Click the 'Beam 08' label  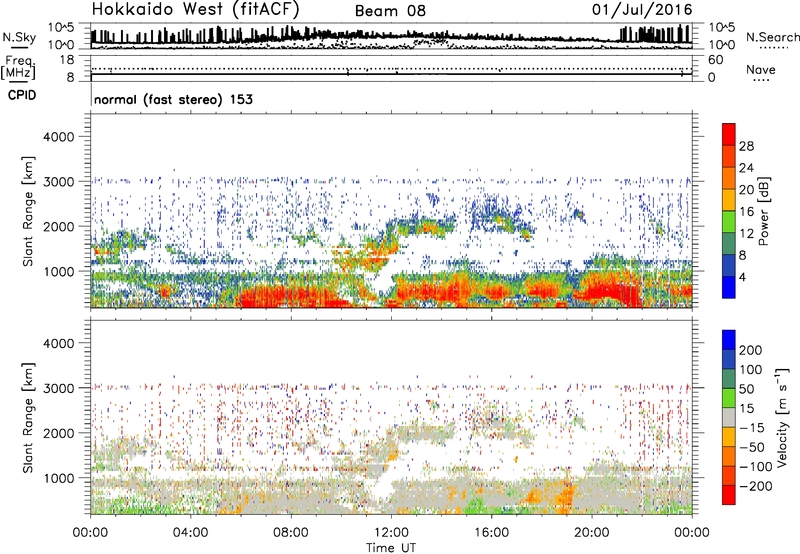click(x=390, y=11)
